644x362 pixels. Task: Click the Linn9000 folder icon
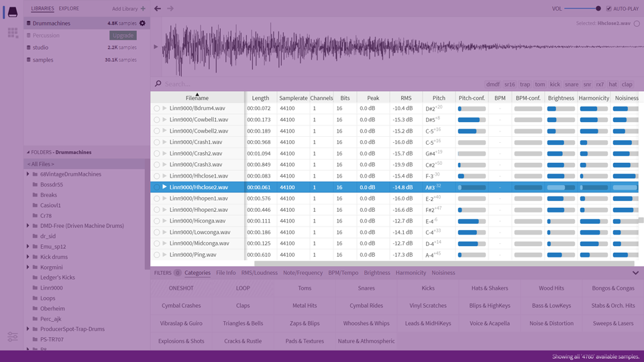35,288
